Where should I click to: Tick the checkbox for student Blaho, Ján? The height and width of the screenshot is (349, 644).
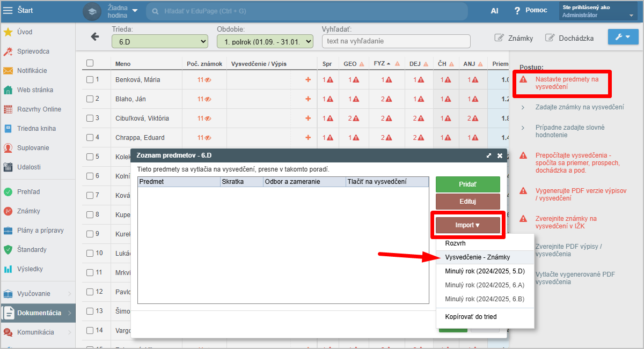coord(90,99)
